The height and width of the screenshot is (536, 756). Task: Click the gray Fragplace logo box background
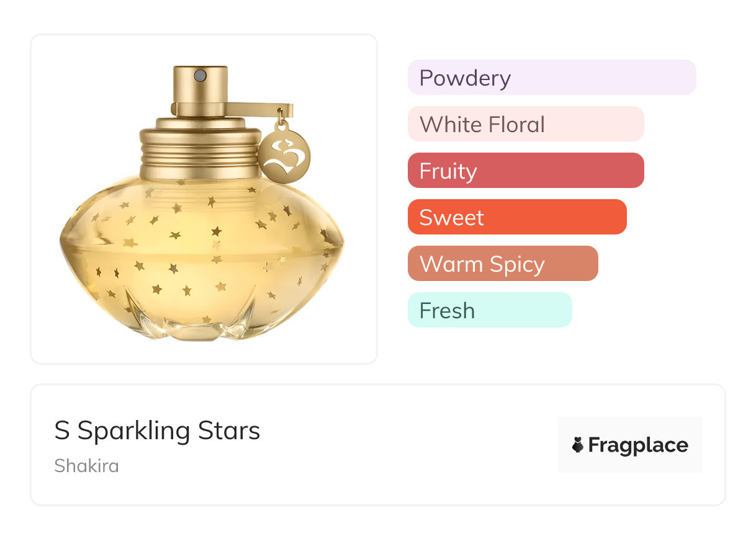click(630, 445)
